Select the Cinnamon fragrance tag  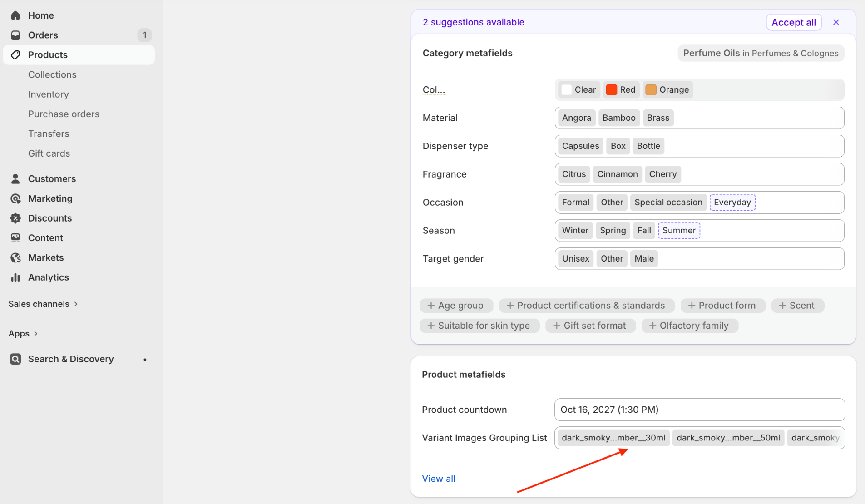618,174
